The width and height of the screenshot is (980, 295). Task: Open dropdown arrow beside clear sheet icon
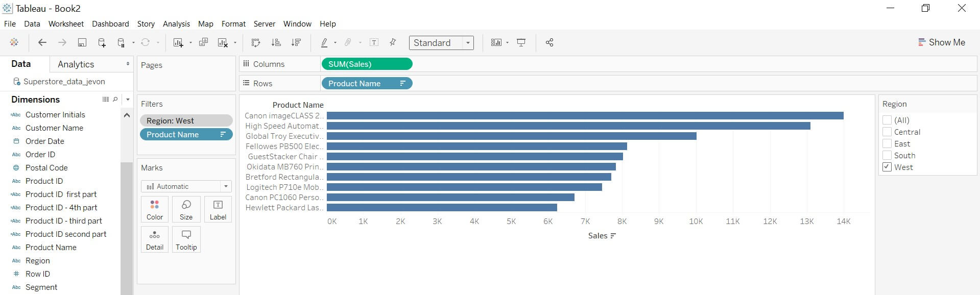(235, 43)
